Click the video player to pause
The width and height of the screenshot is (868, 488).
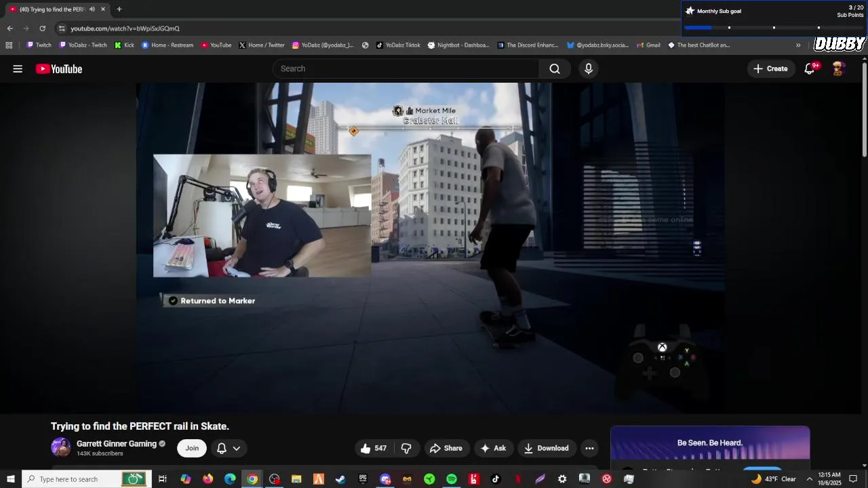[431, 248]
